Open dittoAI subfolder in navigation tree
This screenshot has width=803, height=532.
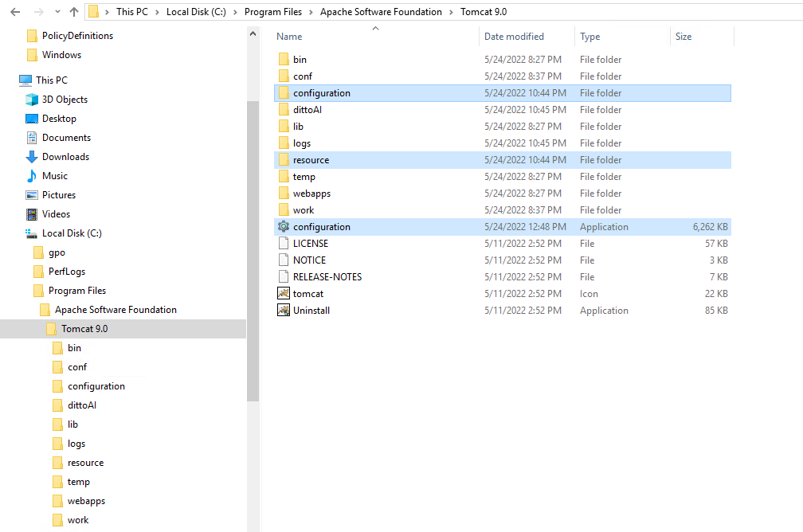coord(82,405)
